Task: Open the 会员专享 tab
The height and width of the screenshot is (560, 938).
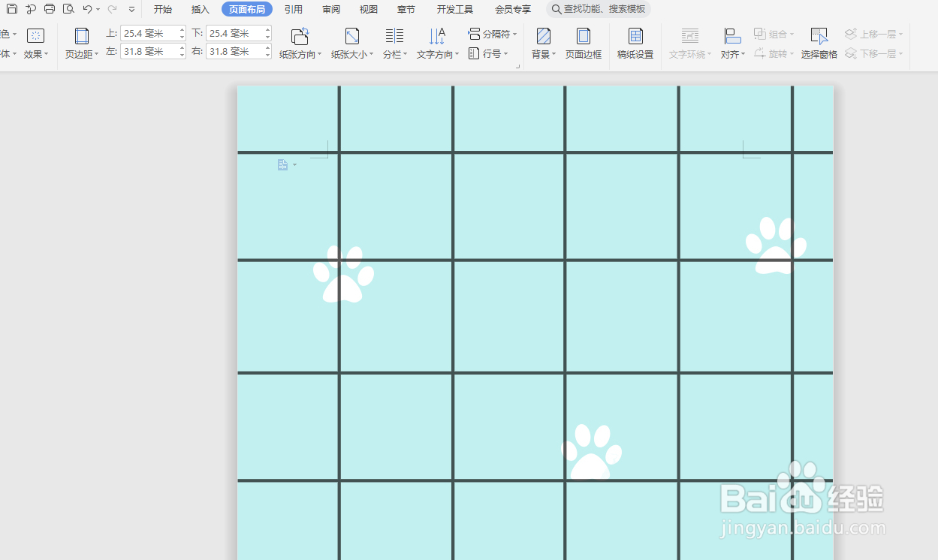Action: click(513, 9)
